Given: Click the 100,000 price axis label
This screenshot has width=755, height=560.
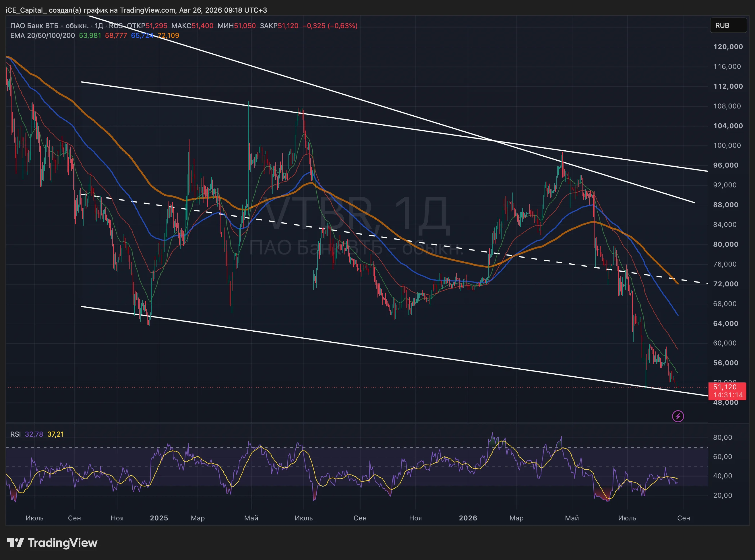Looking at the screenshot, I should (728, 145).
